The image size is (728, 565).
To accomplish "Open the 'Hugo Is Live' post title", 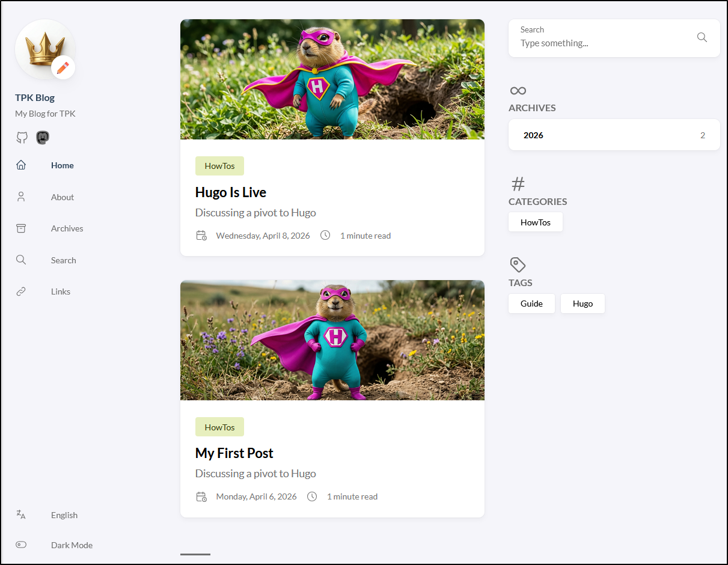I will [x=230, y=192].
